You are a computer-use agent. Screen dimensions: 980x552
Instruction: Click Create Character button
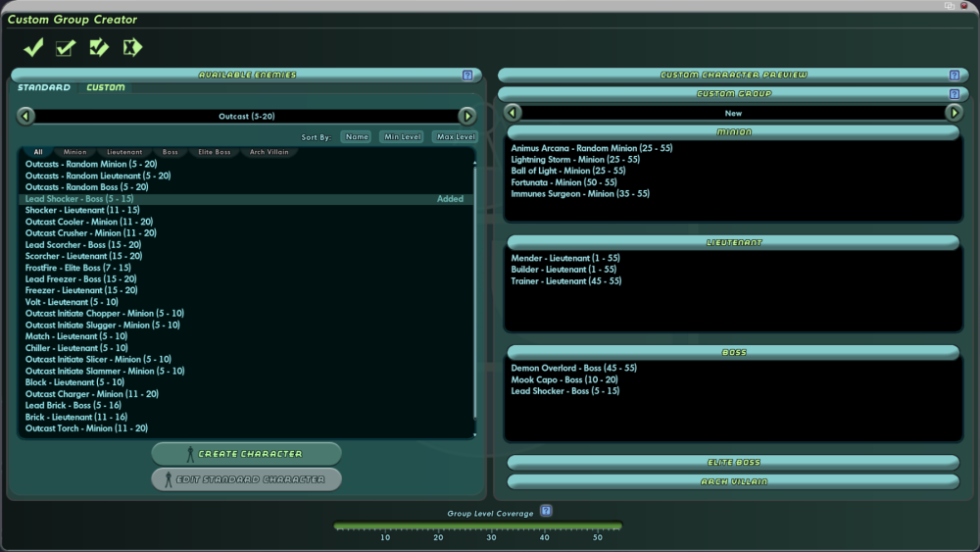click(x=246, y=454)
